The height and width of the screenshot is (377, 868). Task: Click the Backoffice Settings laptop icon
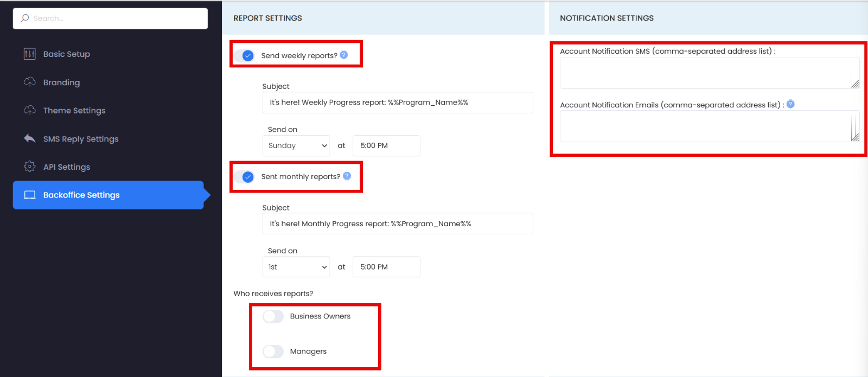[x=30, y=195]
